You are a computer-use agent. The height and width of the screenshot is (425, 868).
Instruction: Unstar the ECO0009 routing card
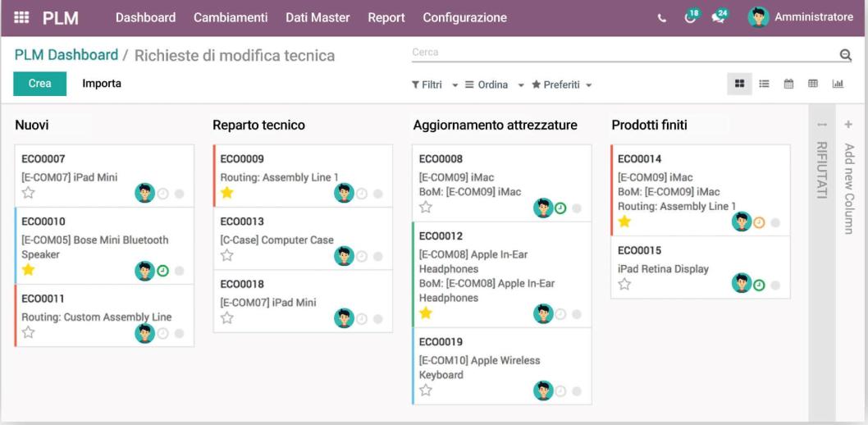point(227,193)
